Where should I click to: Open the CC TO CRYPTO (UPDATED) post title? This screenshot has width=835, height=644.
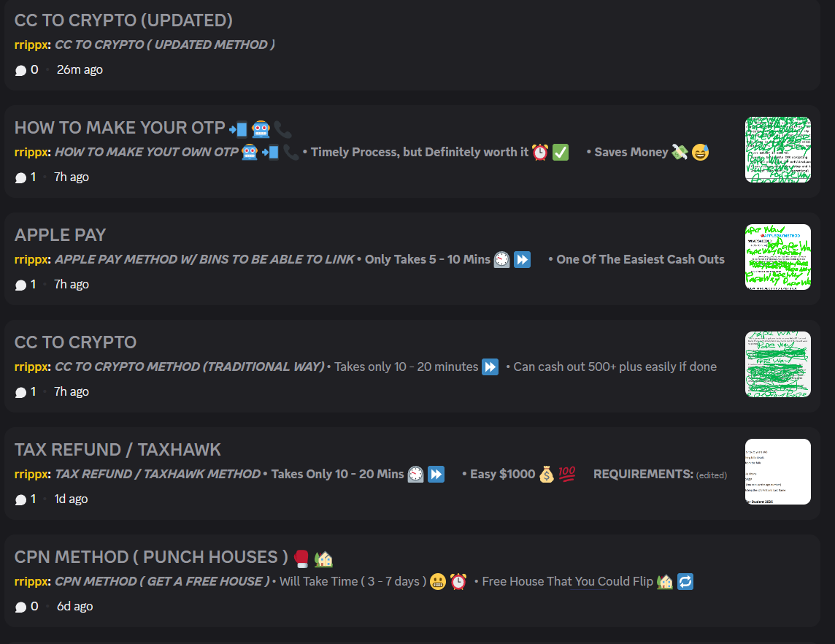click(123, 20)
